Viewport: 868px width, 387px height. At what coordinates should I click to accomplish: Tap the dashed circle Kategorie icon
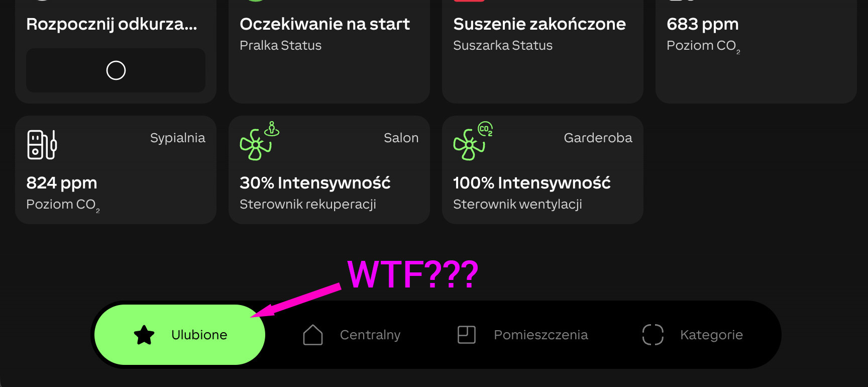pyautogui.click(x=653, y=335)
